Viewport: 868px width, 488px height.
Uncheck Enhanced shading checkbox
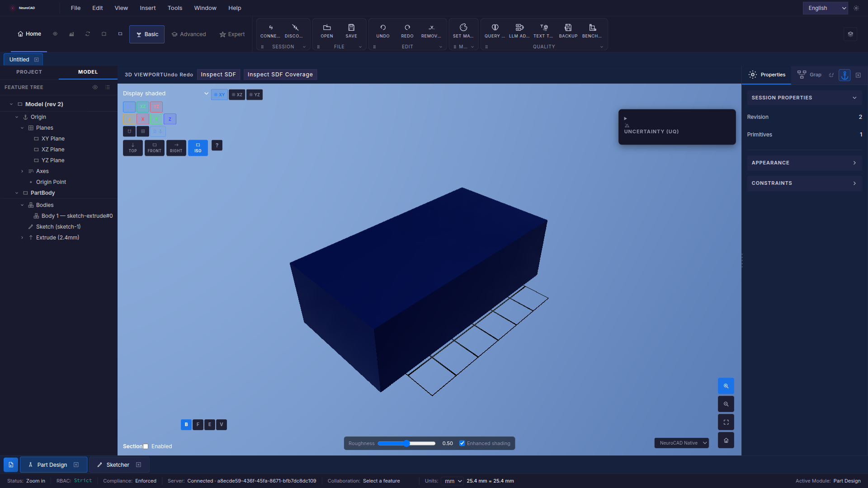(x=462, y=443)
